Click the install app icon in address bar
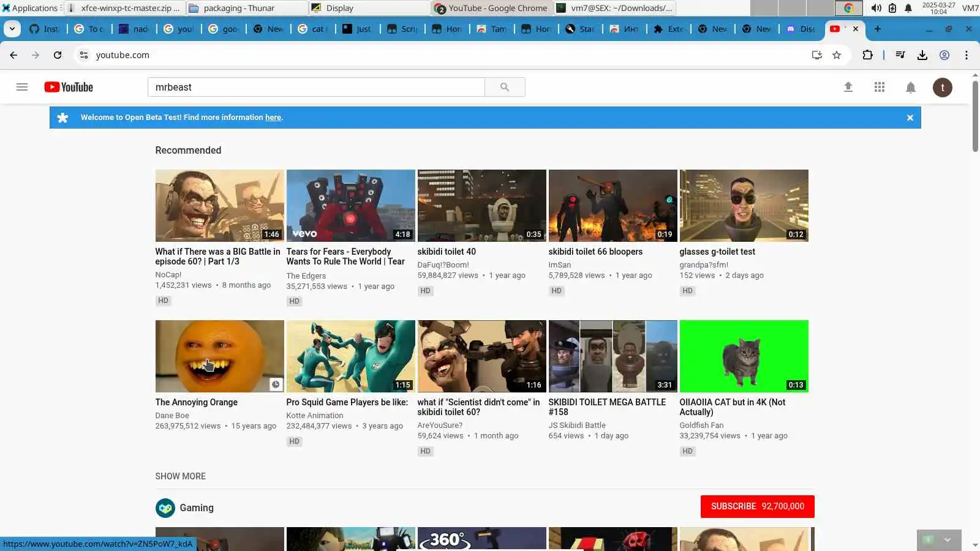Screen dimensions: 980x551 (816, 55)
